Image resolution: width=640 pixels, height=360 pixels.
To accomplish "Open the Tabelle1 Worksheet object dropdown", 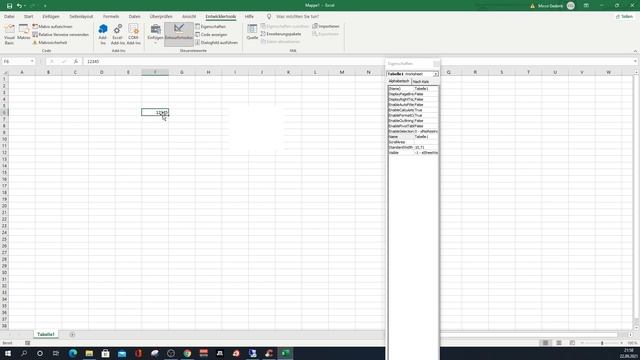I will (436, 74).
